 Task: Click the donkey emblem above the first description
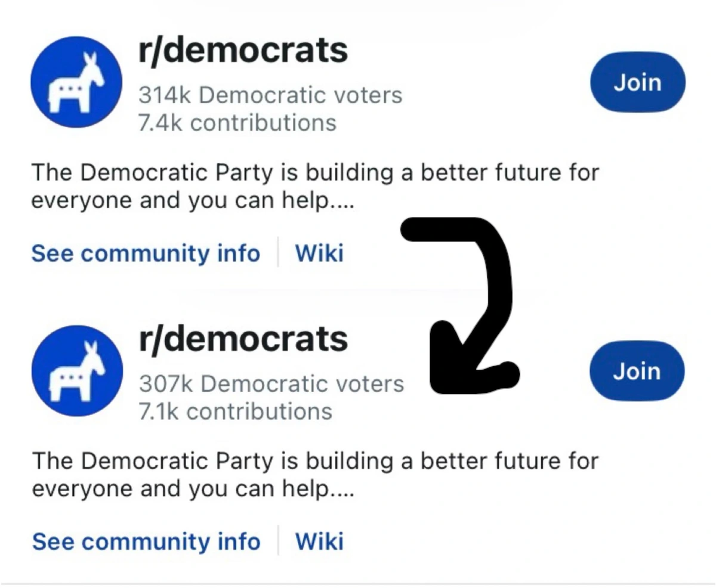point(76,82)
